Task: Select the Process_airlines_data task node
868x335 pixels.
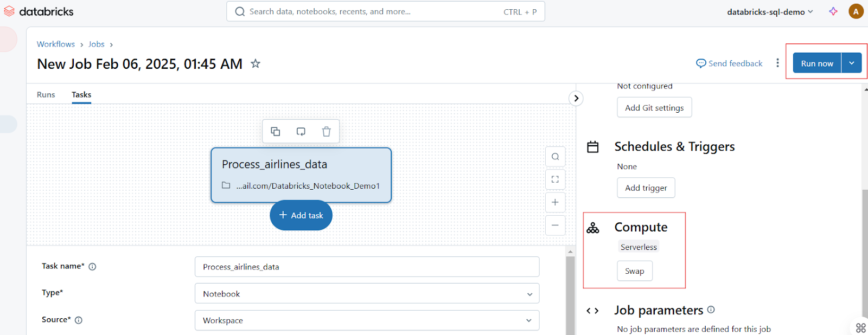Action: [x=301, y=175]
